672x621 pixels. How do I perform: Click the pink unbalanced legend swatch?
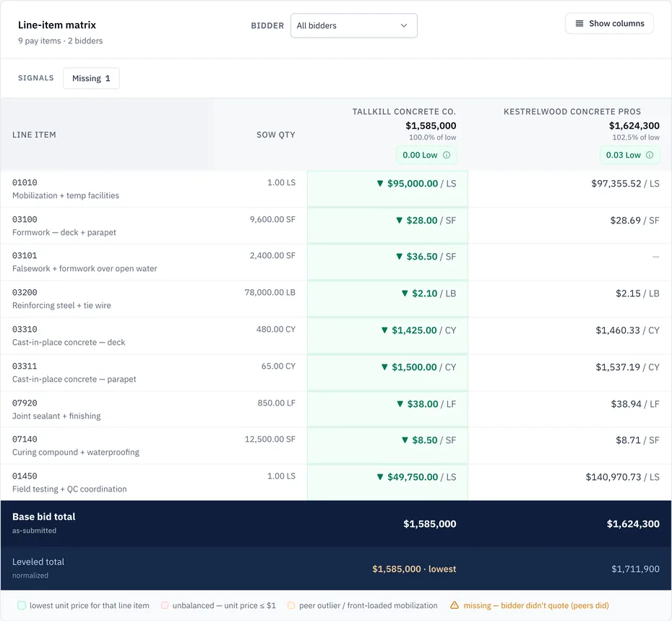tap(165, 606)
